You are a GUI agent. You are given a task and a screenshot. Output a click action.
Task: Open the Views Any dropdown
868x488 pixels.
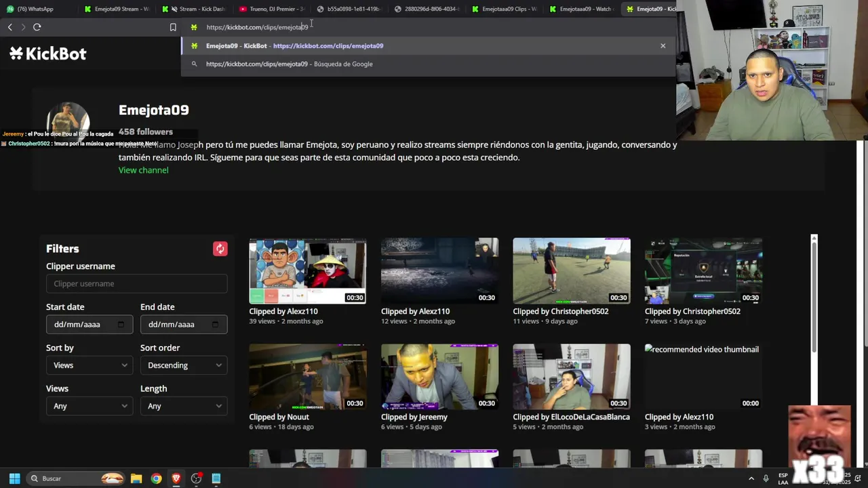pos(89,406)
